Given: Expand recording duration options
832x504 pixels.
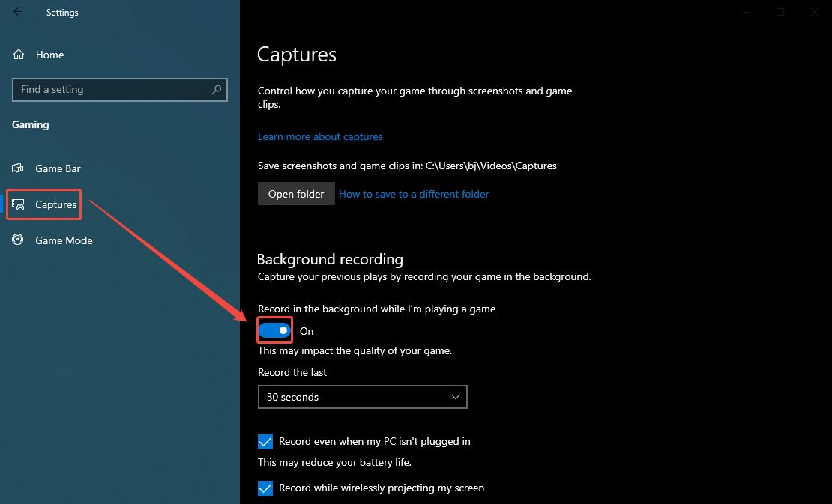Looking at the screenshot, I should pos(362,397).
